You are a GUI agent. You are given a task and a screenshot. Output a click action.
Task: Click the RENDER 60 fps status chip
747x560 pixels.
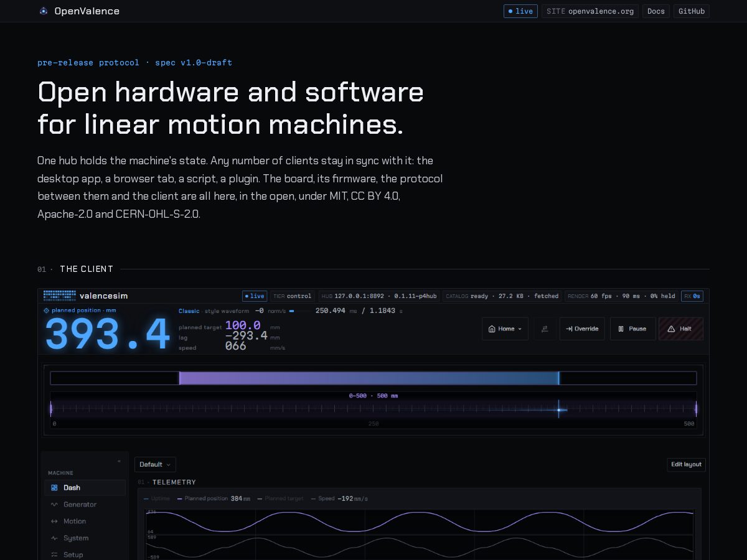pyautogui.click(x=621, y=296)
